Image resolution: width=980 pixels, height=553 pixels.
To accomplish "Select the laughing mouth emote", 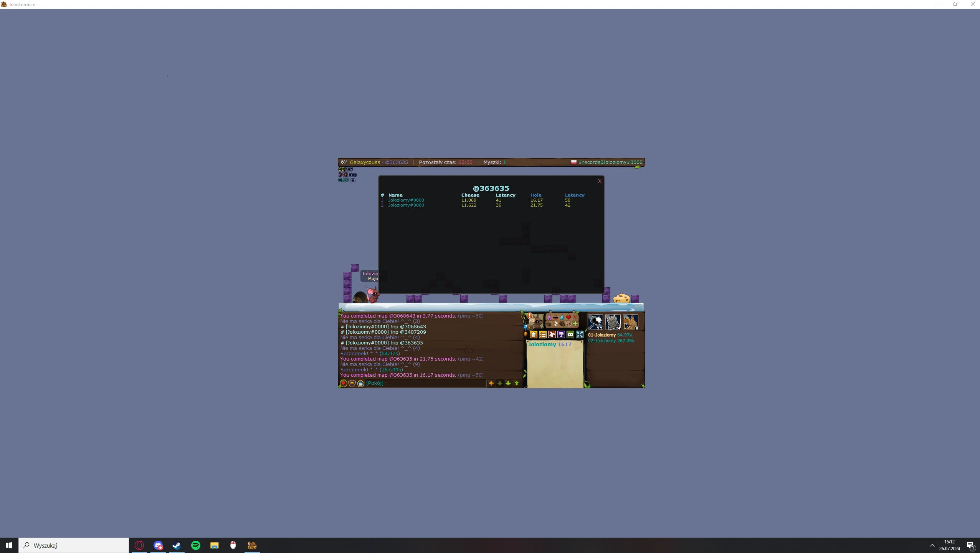I will 556,317.
